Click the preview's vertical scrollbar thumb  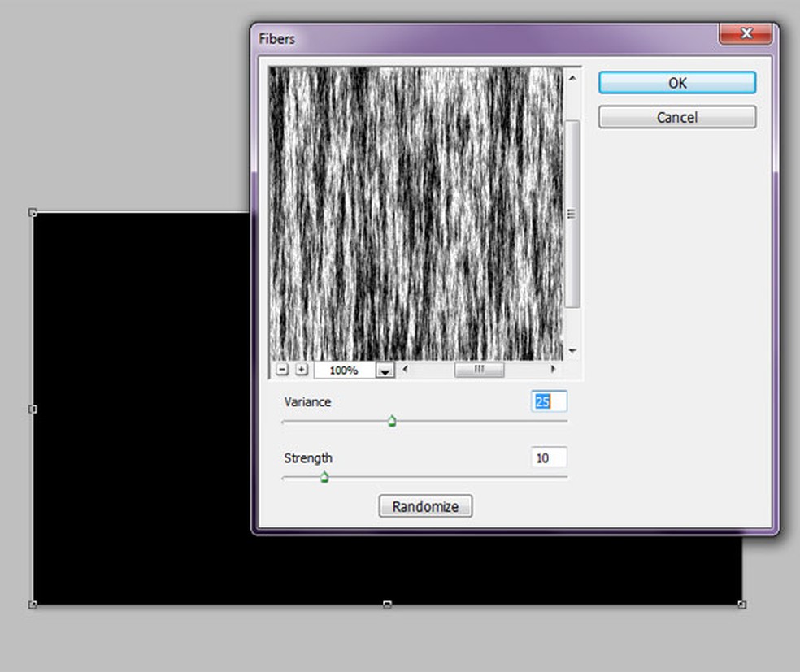click(x=572, y=214)
